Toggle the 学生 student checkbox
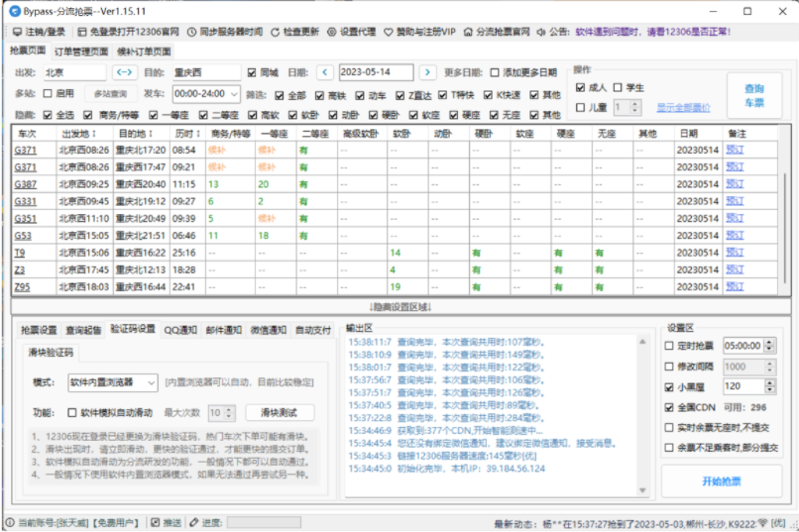The image size is (799, 532). pyautogui.click(x=618, y=88)
